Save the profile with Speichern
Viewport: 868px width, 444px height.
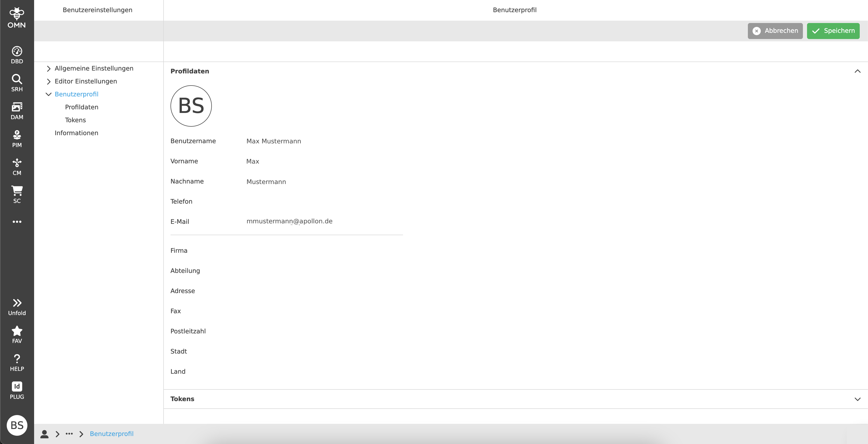coord(833,31)
